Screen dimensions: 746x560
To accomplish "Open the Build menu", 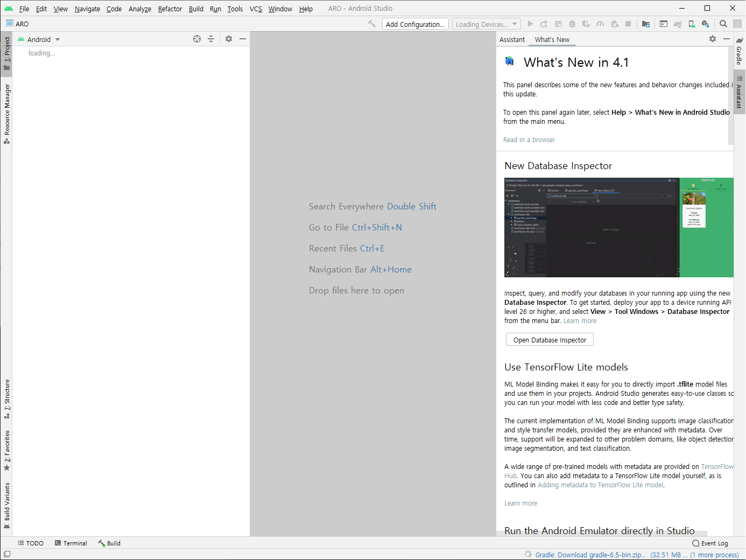I will (x=196, y=9).
